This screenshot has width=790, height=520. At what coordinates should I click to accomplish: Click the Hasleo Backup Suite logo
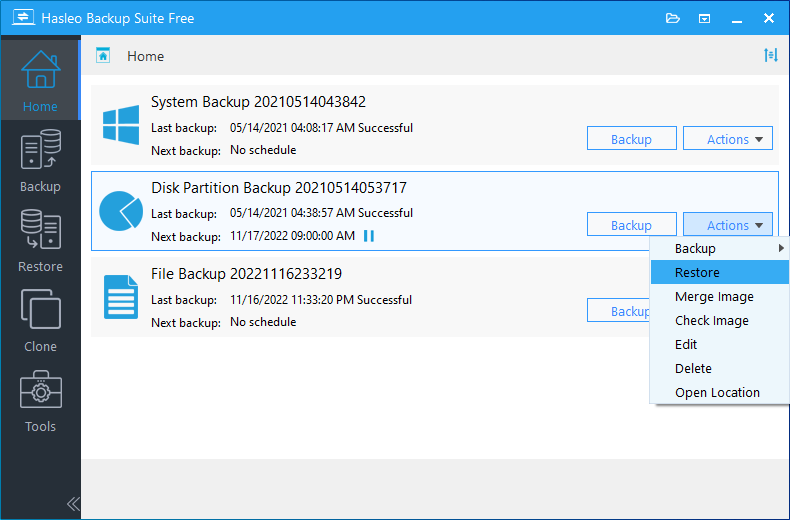point(23,18)
